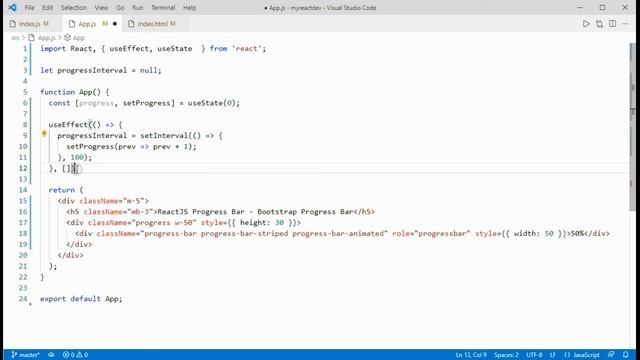Run the code with the play icon
This screenshot has height=360, width=640.
(x=586, y=24)
